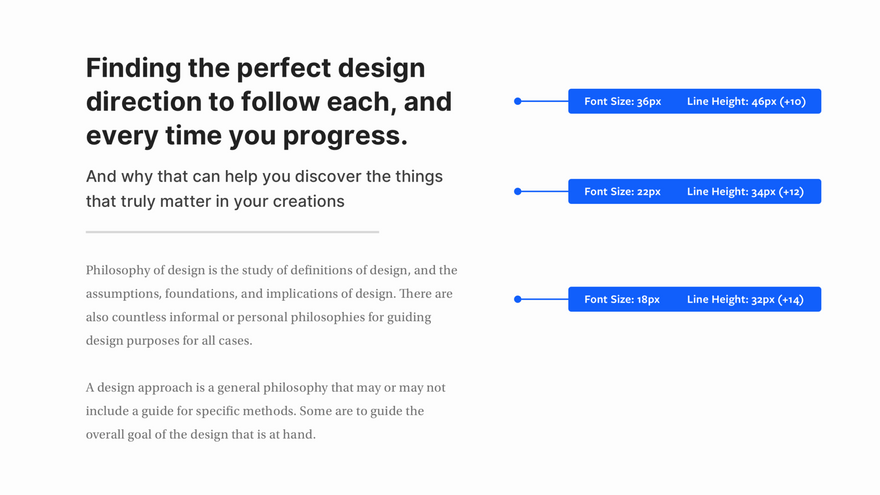The width and height of the screenshot is (880, 495).
Task: Click the headline 'Finding the perfect design'
Action: pos(255,68)
